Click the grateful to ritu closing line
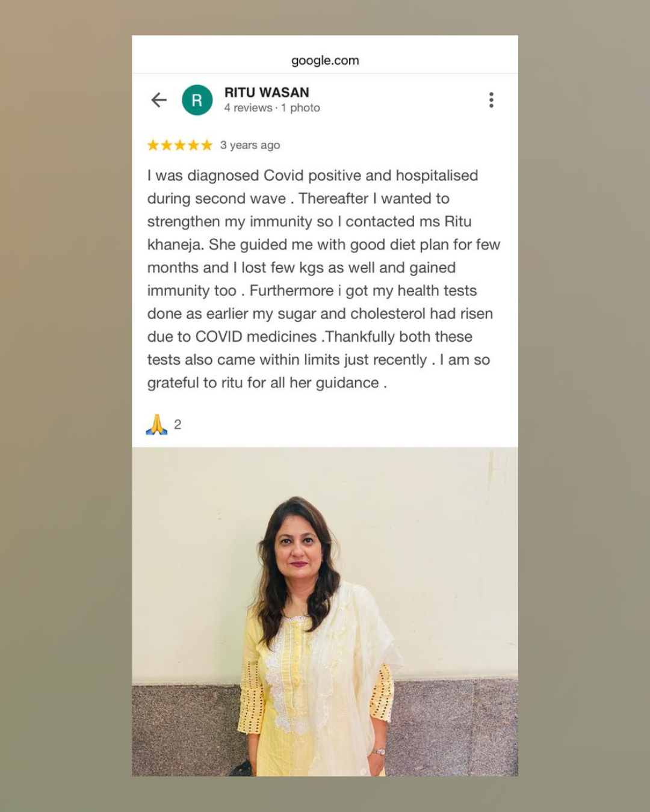The image size is (650, 812). 267,383
